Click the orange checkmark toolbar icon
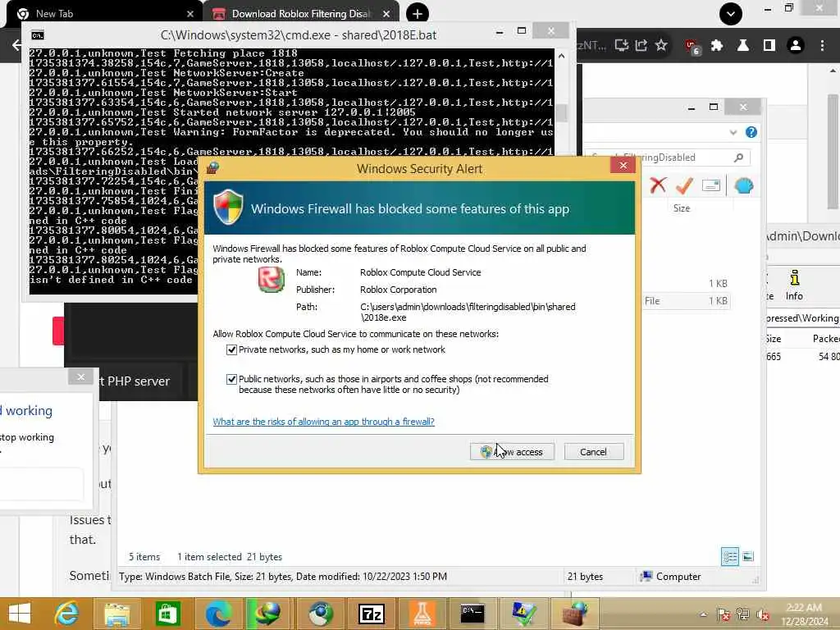This screenshot has width=840, height=630. click(684, 185)
